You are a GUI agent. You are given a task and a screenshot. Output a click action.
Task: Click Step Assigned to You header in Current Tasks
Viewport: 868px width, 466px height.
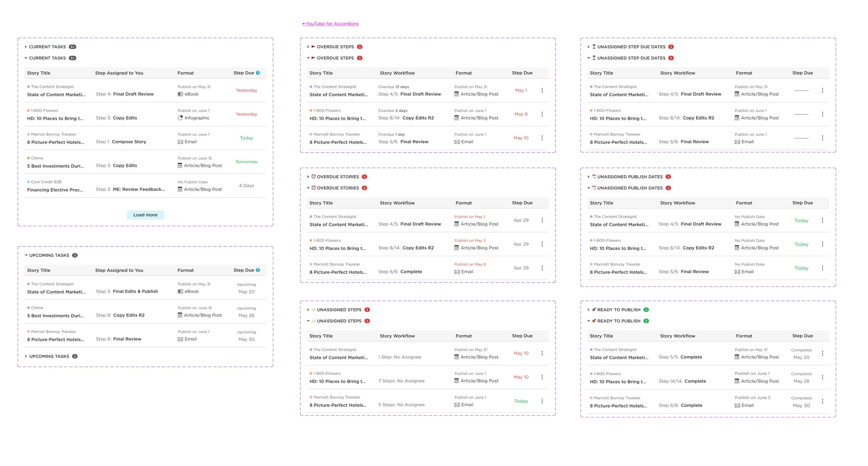pos(119,73)
